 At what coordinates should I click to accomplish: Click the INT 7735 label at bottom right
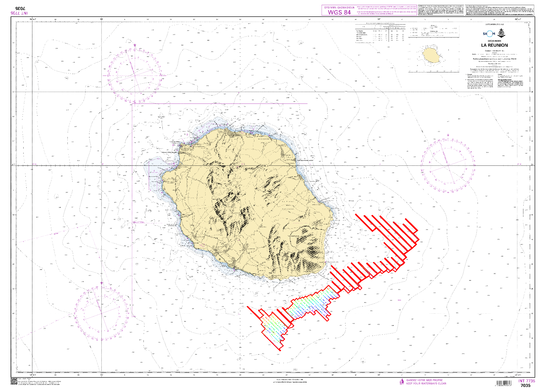click(x=526, y=381)
